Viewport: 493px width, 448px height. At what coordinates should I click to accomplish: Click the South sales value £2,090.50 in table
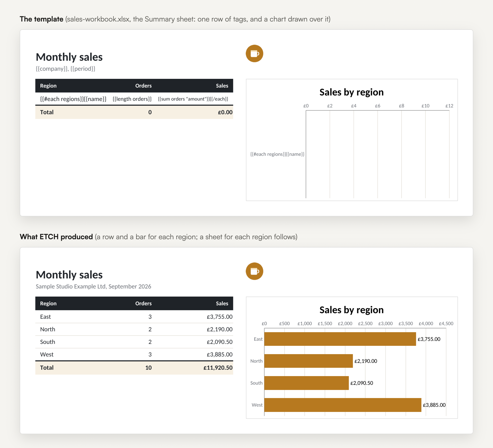[220, 342]
